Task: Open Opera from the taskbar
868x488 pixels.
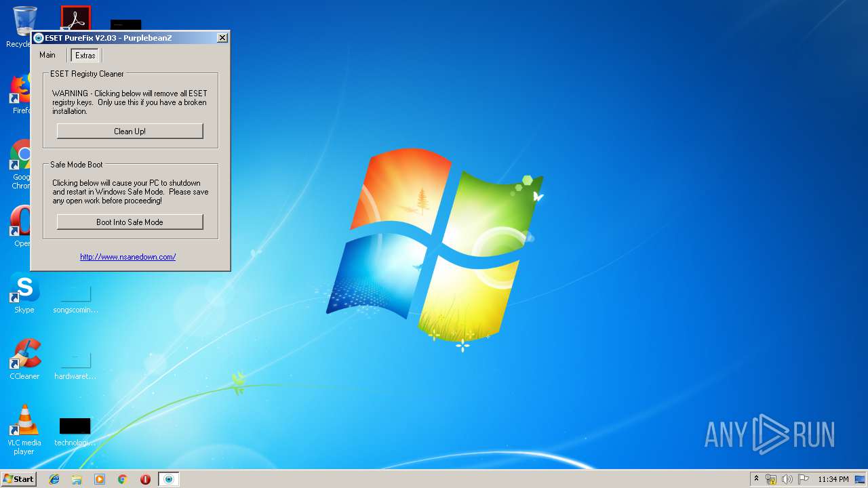Action: 145,479
